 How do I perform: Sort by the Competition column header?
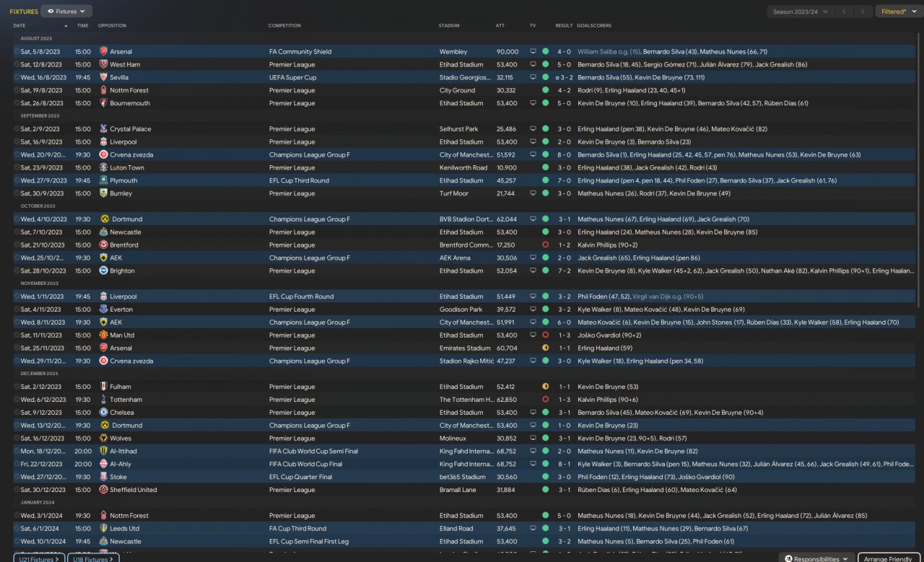(284, 25)
